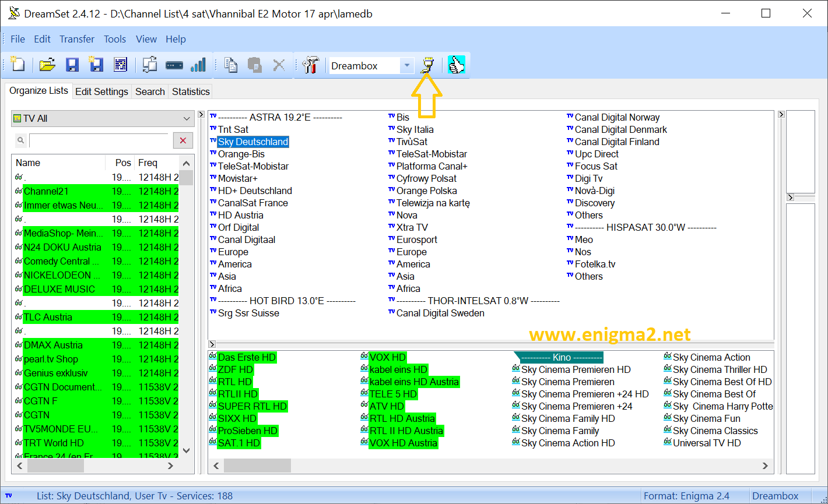Select Sky Cinema Premieren HD service
The height and width of the screenshot is (504, 828).
pos(576,369)
